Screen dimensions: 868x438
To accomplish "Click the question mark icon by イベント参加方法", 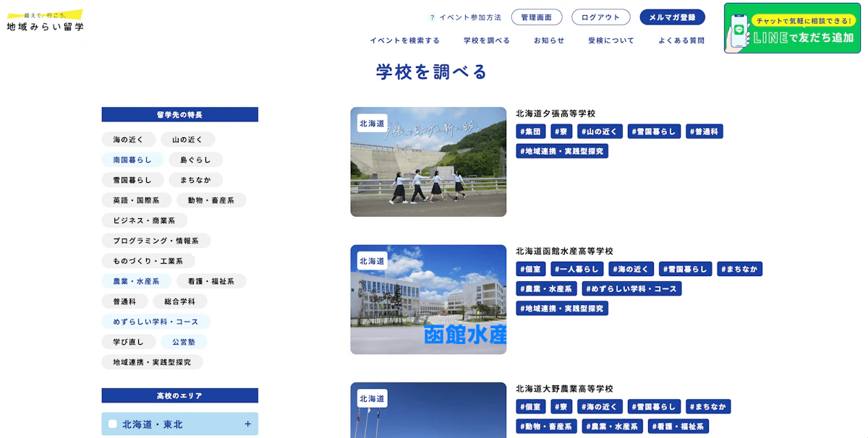I will 432,17.
